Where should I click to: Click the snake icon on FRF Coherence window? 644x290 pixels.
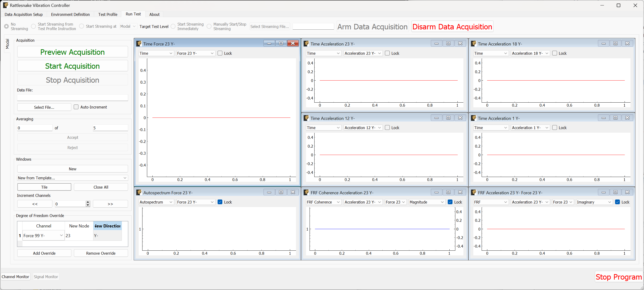pos(306,192)
